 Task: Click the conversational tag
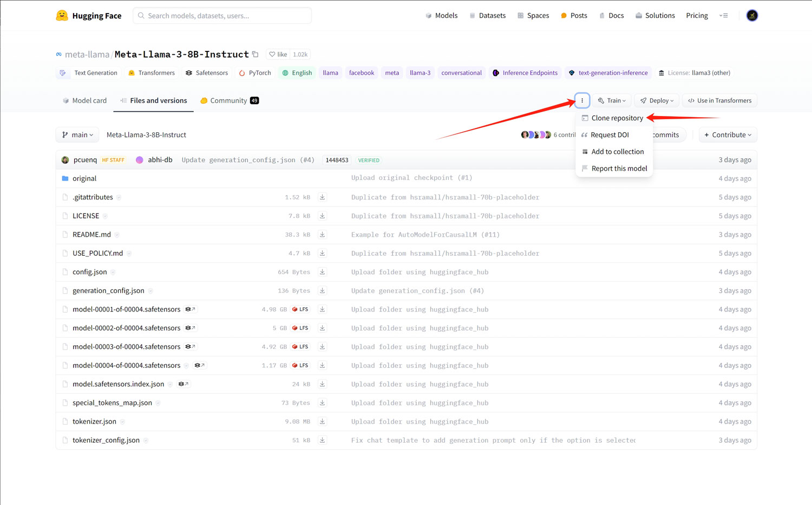[461, 73]
